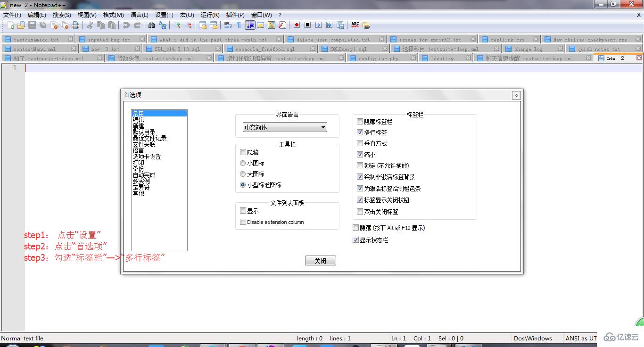This screenshot has width=644, height=347.
Task: Toggle 为激活标签绘制橙色条 checkbox
Action: tap(360, 189)
